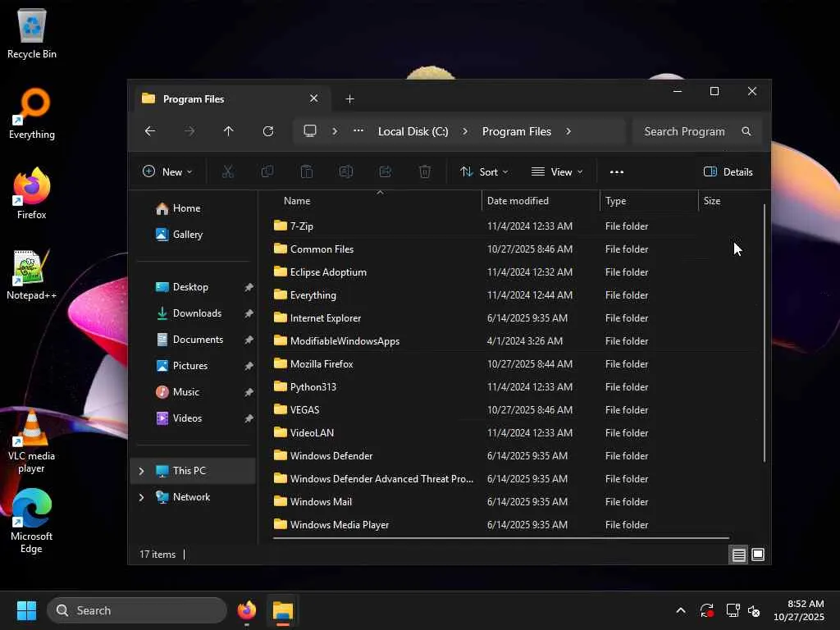The image size is (840, 630).
Task: Go up one folder level
Action: (x=229, y=131)
